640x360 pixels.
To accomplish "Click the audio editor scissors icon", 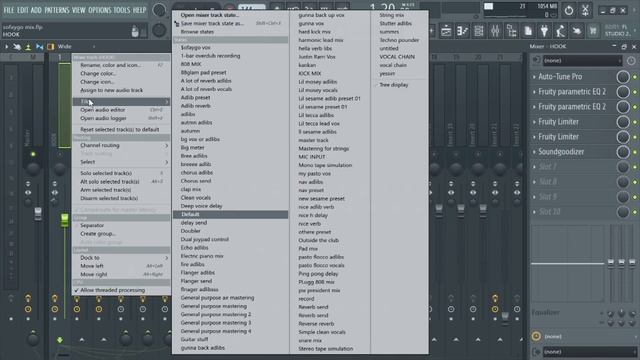I will (x=585, y=10).
